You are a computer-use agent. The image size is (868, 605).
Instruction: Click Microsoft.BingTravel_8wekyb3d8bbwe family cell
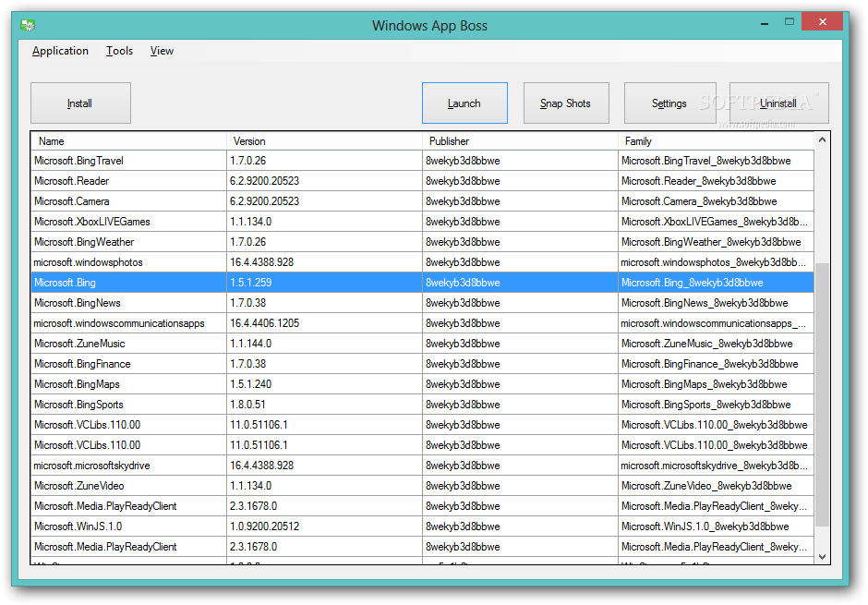tap(716, 161)
